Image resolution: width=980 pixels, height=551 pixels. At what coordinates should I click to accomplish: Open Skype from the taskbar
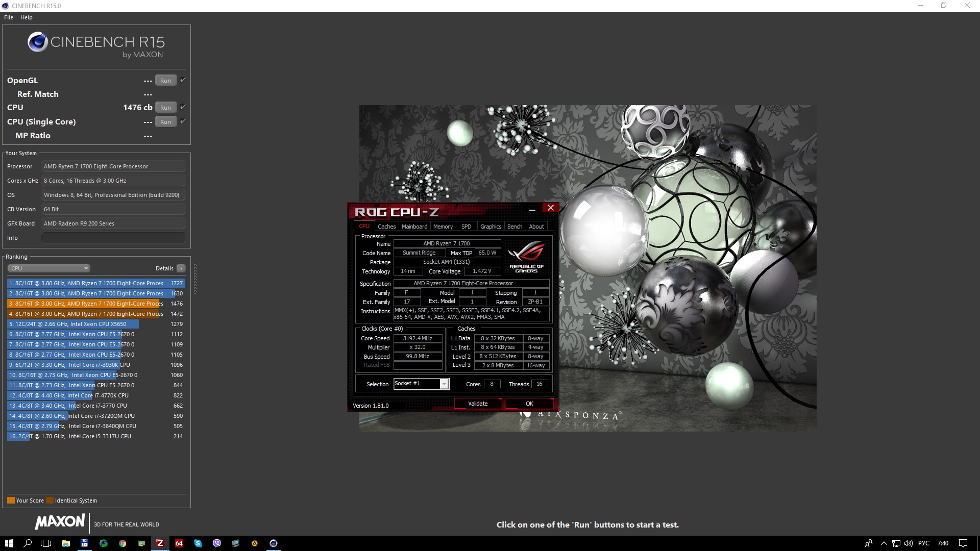198,543
